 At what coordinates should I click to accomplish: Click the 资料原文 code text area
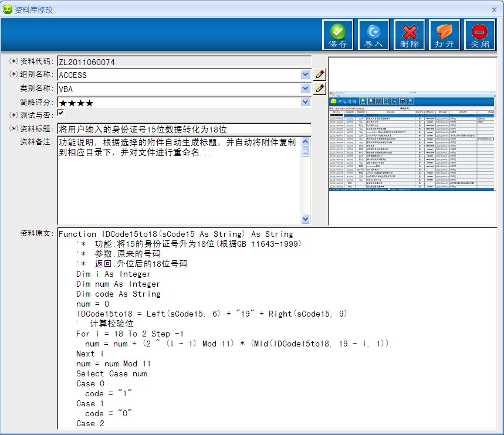pyautogui.click(x=278, y=328)
